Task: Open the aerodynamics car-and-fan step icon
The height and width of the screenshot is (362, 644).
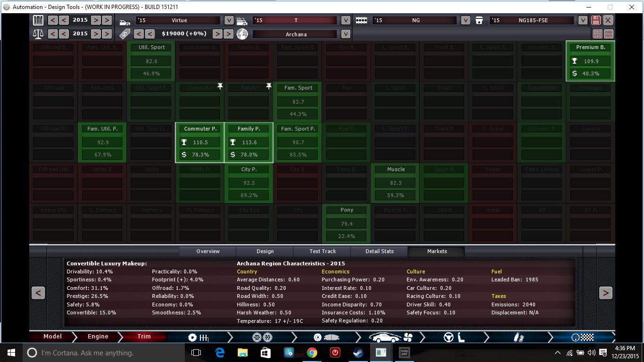Action: [x=391, y=337]
